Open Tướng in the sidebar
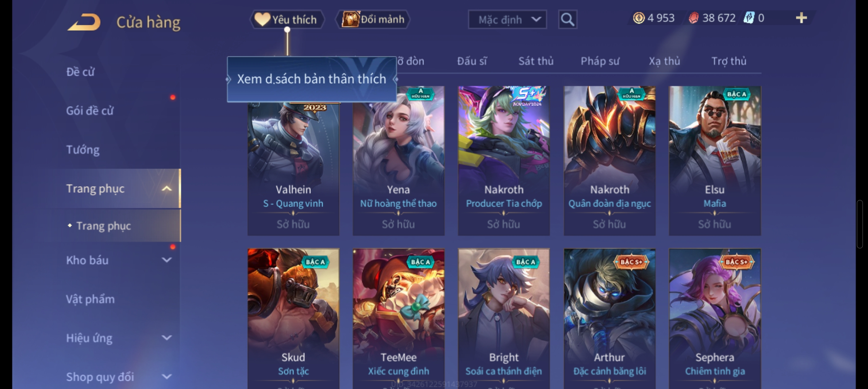This screenshot has height=389, width=868. [83, 149]
